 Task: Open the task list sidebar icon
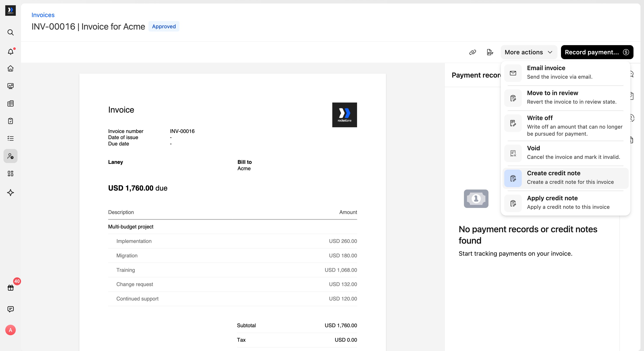coord(11,138)
